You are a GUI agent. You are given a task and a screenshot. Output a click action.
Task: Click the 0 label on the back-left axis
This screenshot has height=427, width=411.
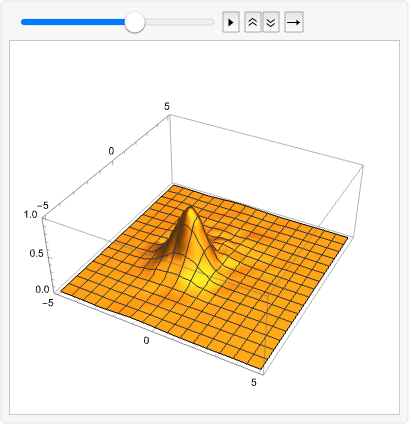click(x=111, y=151)
